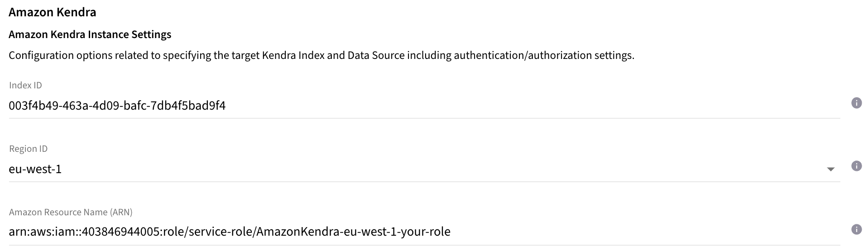Image resolution: width=868 pixels, height=252 pixels.
Task: Click the "Amazon Kendra" section heading
Action: [x=53, y=12]
